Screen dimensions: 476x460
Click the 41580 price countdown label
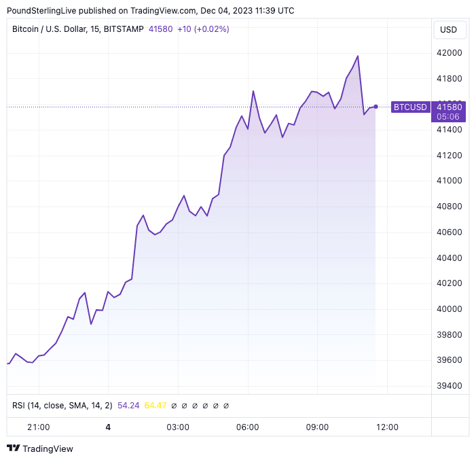click(449, 111)
